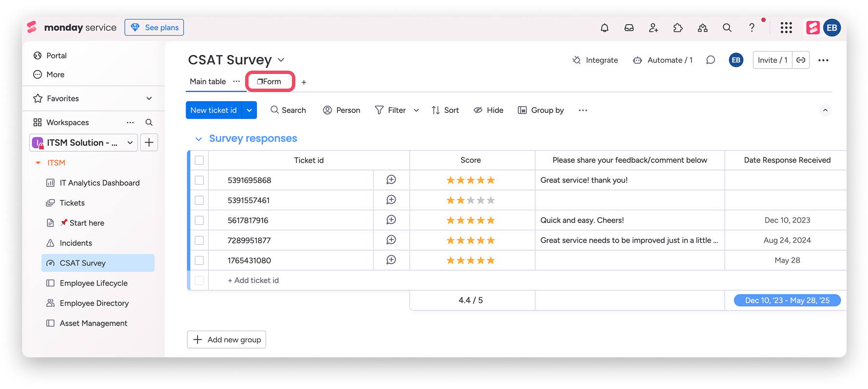
Task: Open the nine-dot products switcher
Action: click(x=786, y=28)
